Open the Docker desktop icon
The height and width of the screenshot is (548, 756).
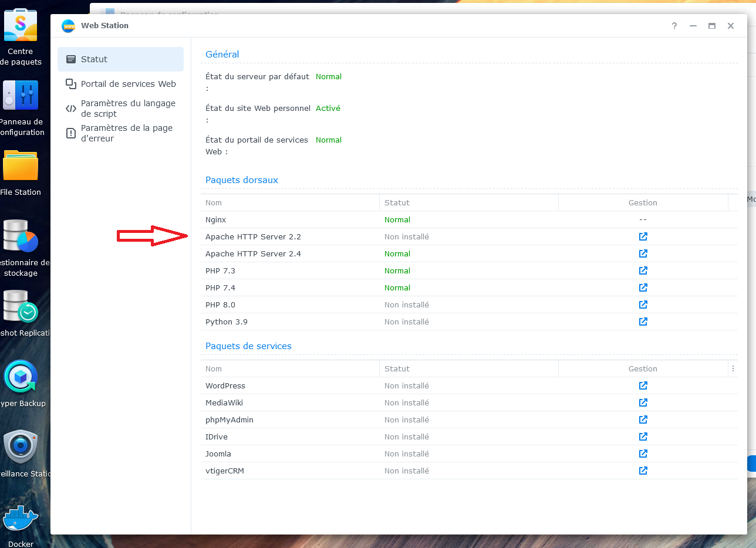coord(21,518)
